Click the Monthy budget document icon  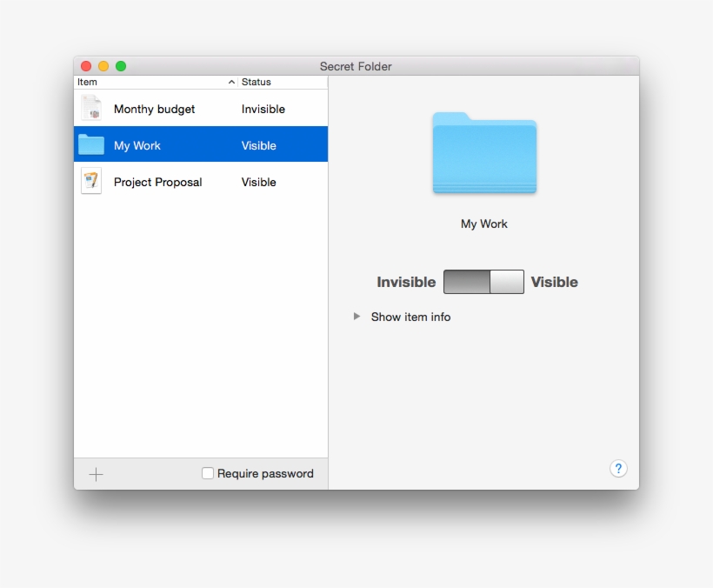click(x=91, y=108)
